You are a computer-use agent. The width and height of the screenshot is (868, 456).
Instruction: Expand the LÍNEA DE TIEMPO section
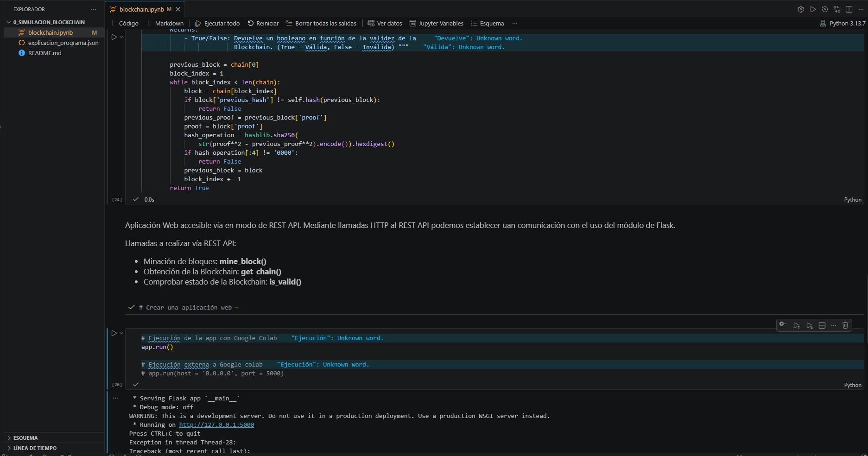click(35, 448)
